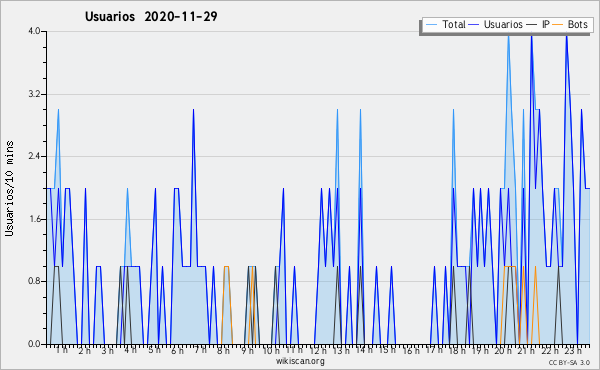600x370 pixels.
Task: Click the light blue Total legend line
Action: click(x=431, y=25)
